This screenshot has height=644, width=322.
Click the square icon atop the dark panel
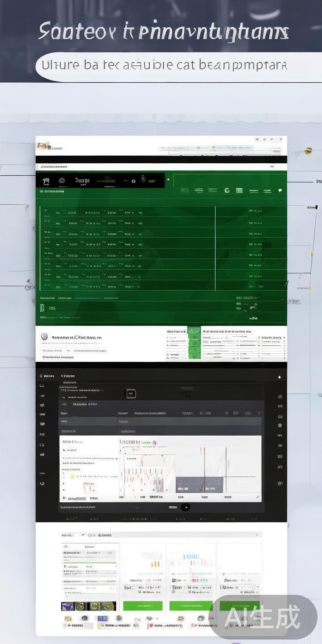click(130, 394)
